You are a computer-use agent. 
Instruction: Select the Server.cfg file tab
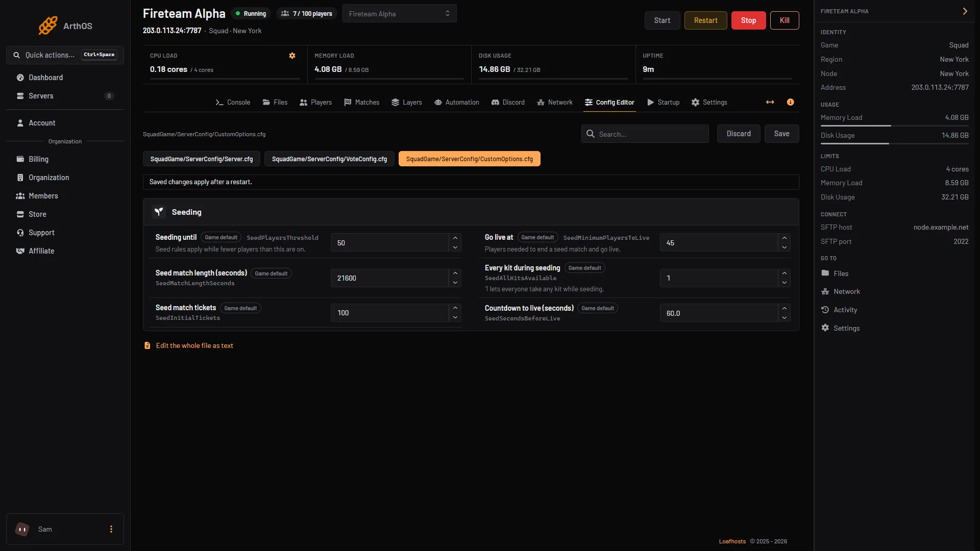tap(202, 159)
